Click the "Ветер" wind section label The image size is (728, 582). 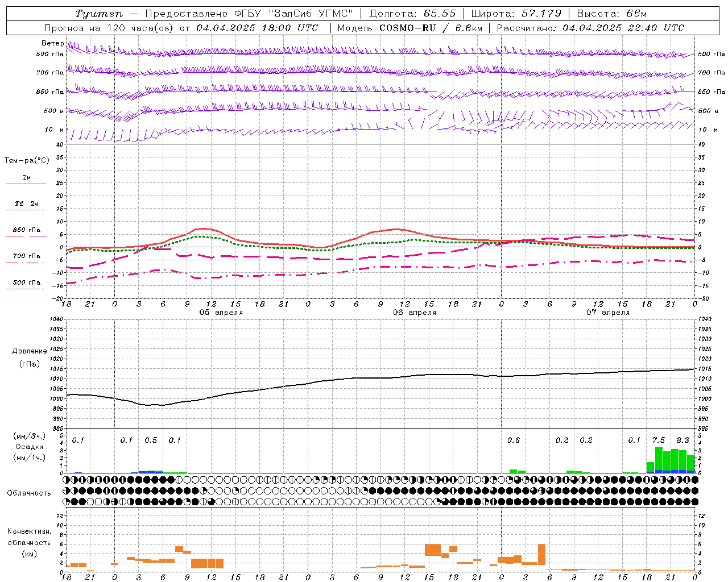pyautogui.click(x=52, y=43)
